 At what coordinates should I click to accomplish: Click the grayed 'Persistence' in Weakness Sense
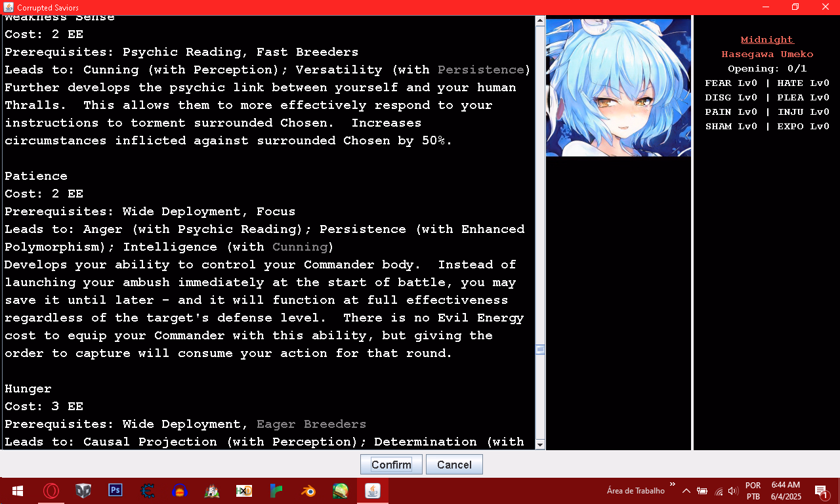(481, 70)
